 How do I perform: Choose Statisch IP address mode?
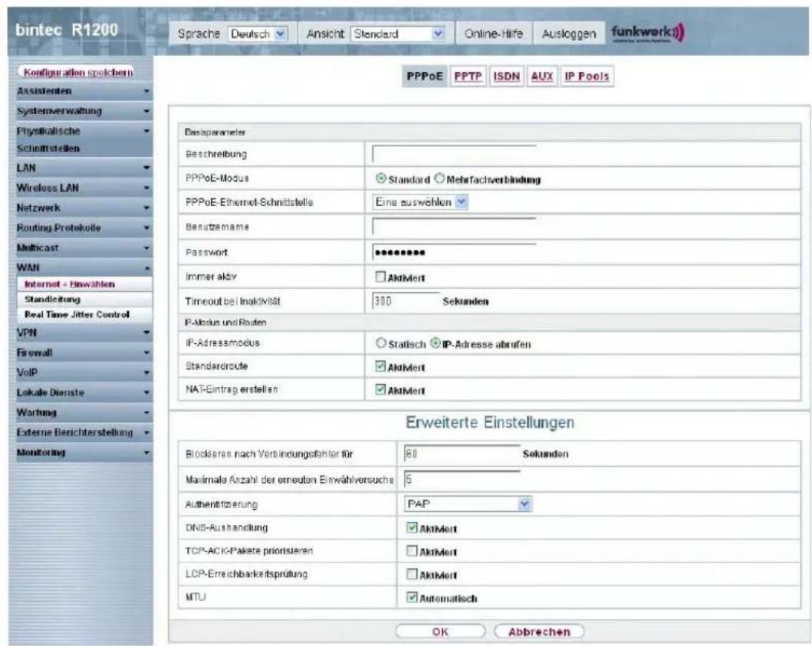point(380,343)
